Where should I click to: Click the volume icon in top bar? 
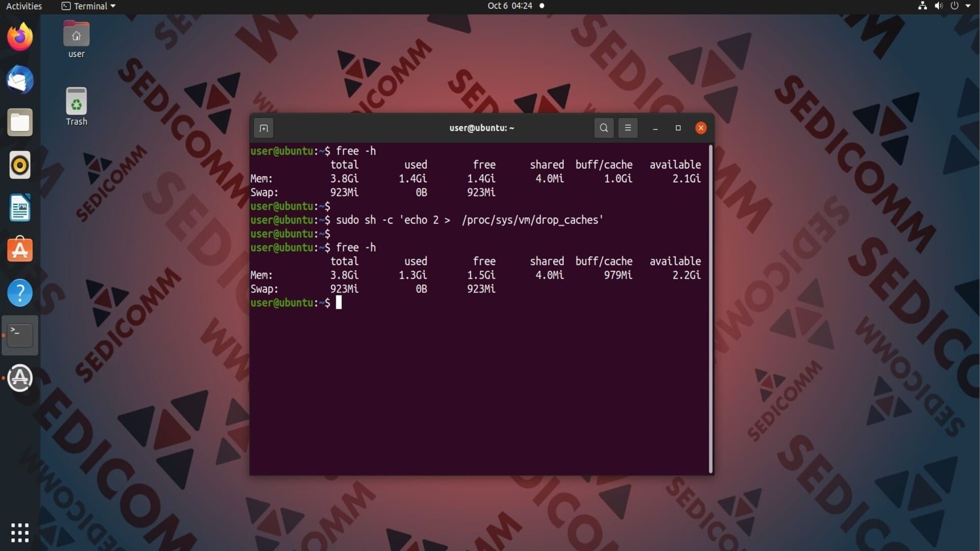pyautogui.click(x=938, y=6)
